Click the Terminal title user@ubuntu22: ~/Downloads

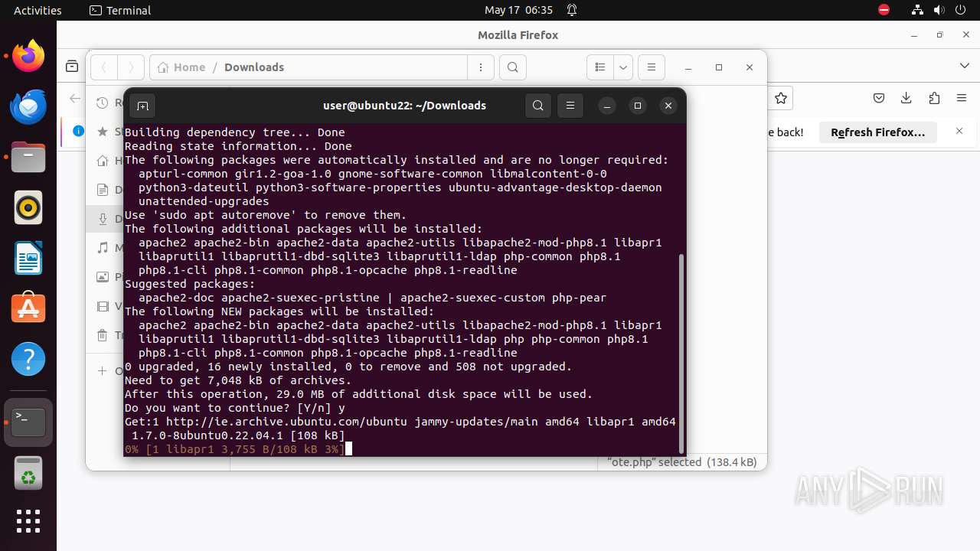pyautogui.click(x=404, y=106)
